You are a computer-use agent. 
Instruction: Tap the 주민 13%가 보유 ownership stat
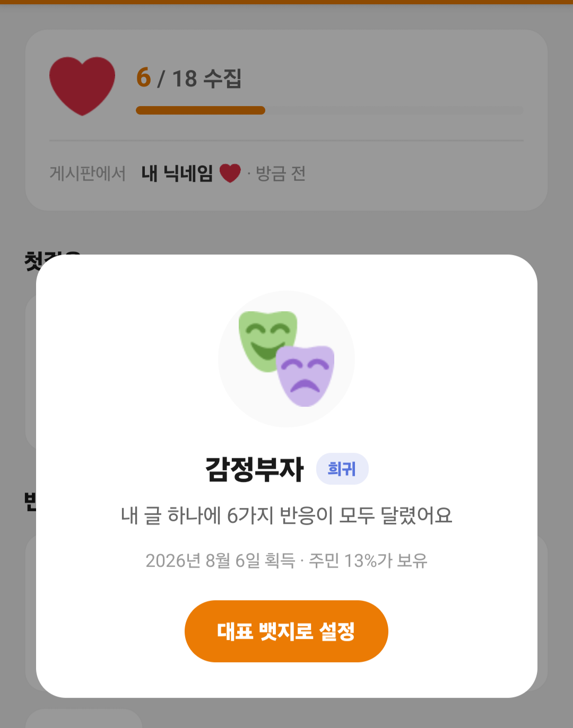(368, 560)
